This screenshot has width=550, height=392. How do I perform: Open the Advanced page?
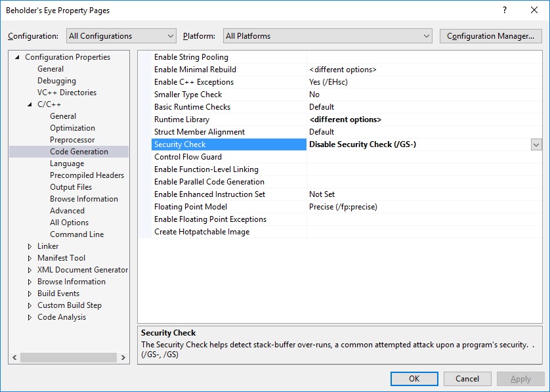[x=67, y=211]
